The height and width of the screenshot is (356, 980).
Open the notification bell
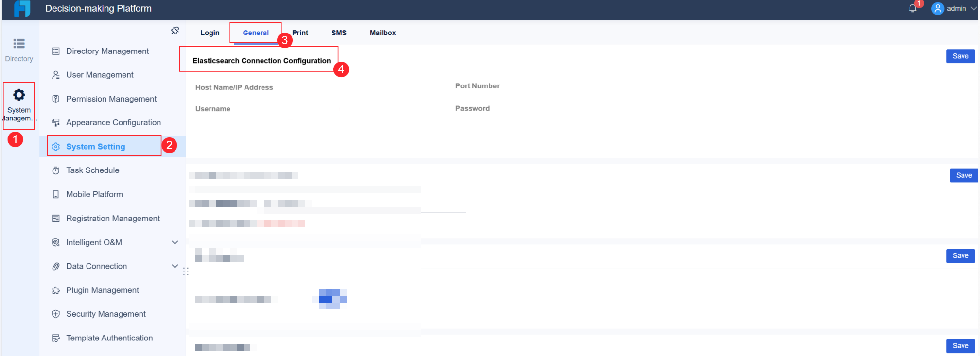[912, 8]
